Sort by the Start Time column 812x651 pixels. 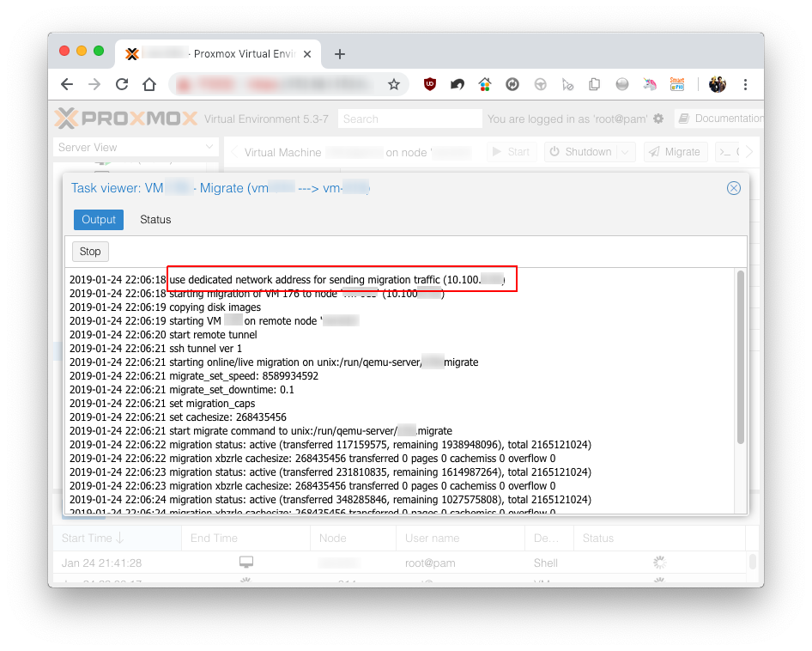coord(117,538)
